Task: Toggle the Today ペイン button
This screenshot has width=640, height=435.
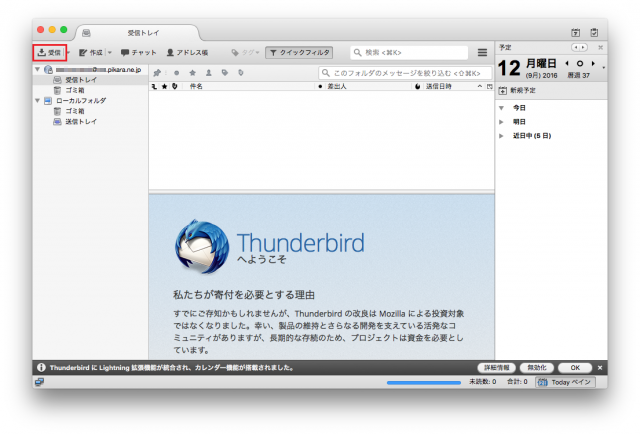Action: 565,382
